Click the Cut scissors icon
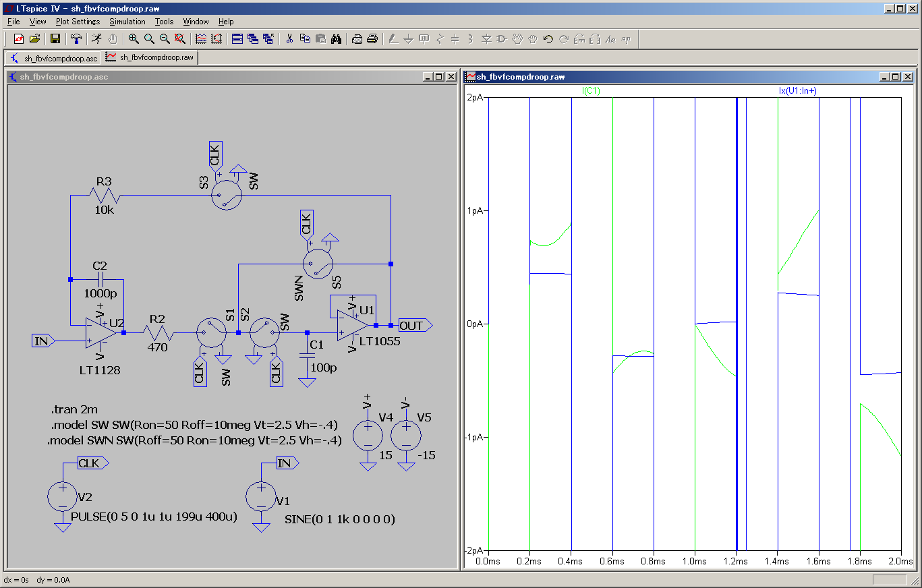The height and width of the screenshot is (588, 922). pyautogui.click(x=289, y=39)
